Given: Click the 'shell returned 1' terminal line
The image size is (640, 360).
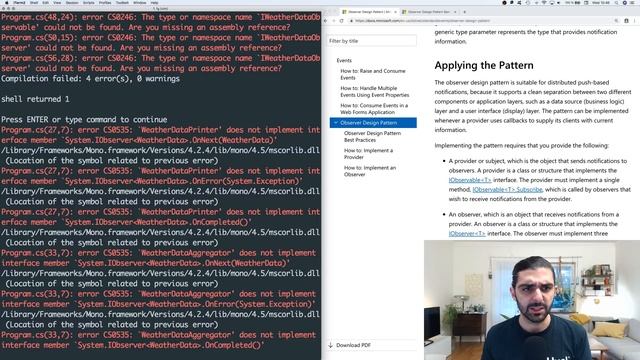Looking at the screenshot, I should coord(35,99).
